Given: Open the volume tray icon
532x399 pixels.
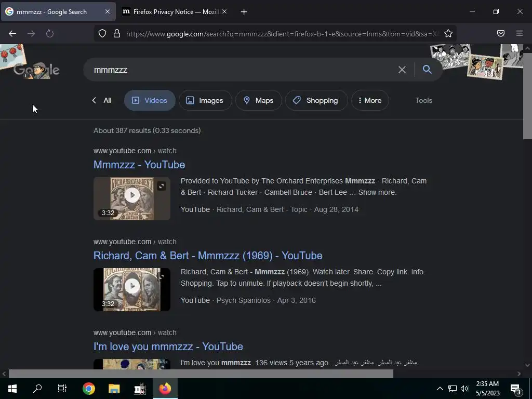Looking at the screenshot, I should (464, 389).
